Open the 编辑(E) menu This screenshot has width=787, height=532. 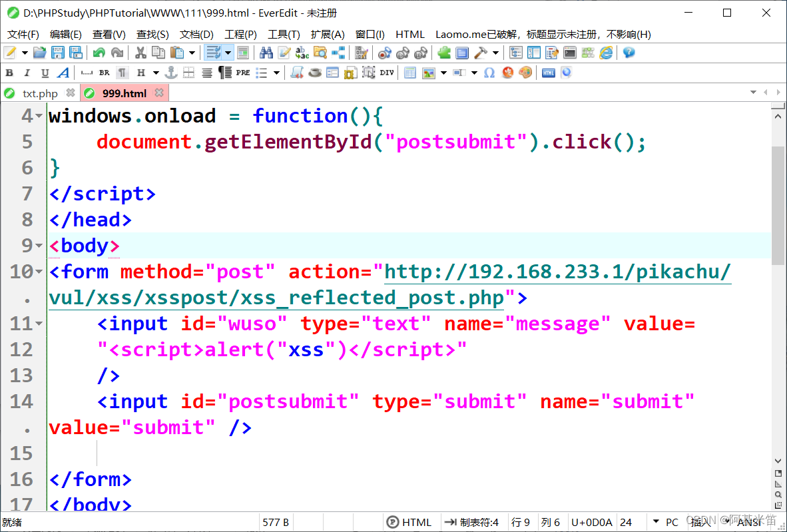point(66,34)
